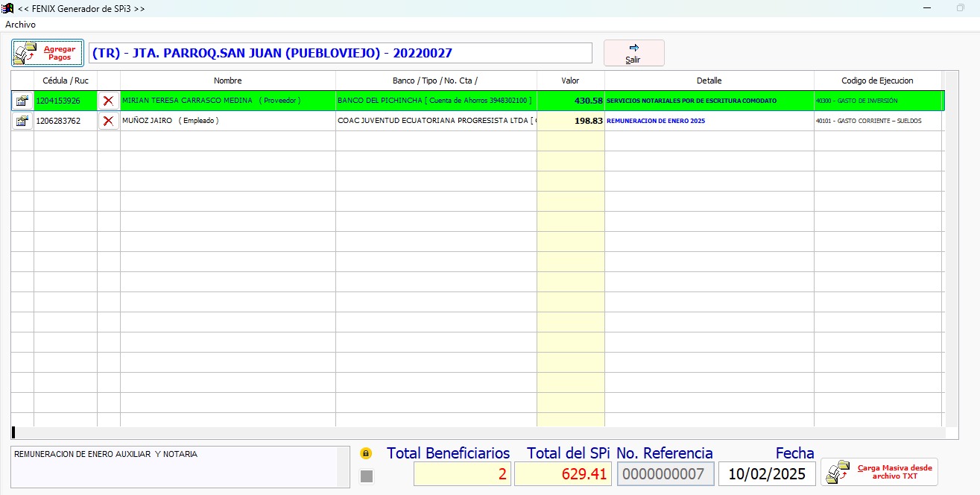Delete the Mirian Teresa Carrasco payment row

109,101
